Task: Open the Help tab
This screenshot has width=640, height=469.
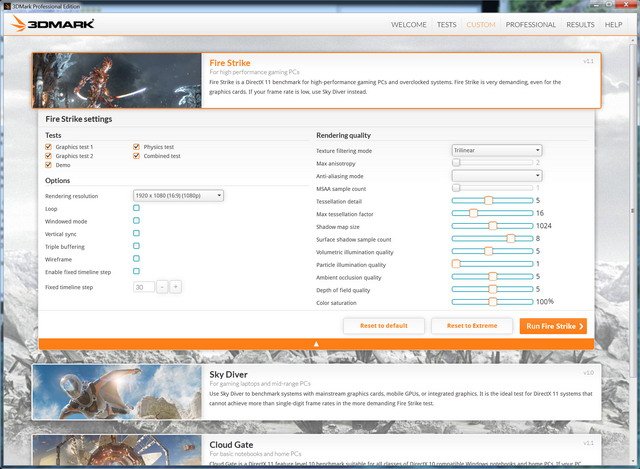Action: coord(613,24)
